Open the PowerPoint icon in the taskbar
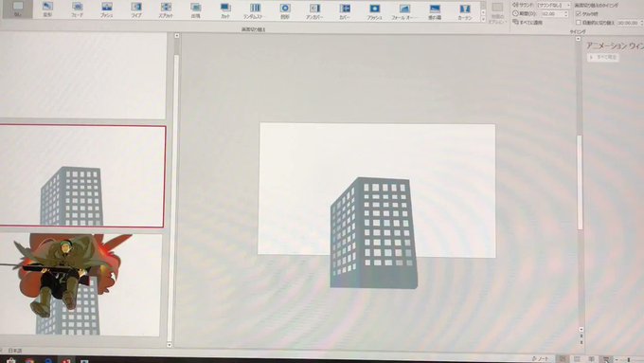The height and width of the screenshot is (363, 644). 66,360
